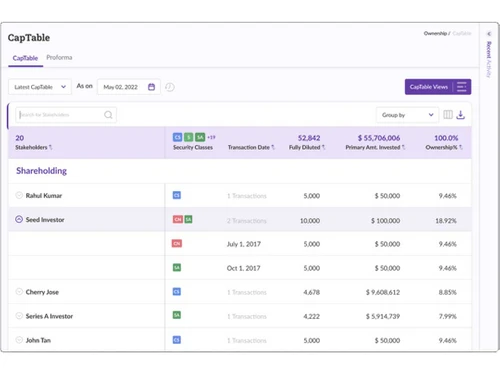Click the green SA badge in Seed Investor row
Viewport: 500px width, 375px height.
pos(188,219)
